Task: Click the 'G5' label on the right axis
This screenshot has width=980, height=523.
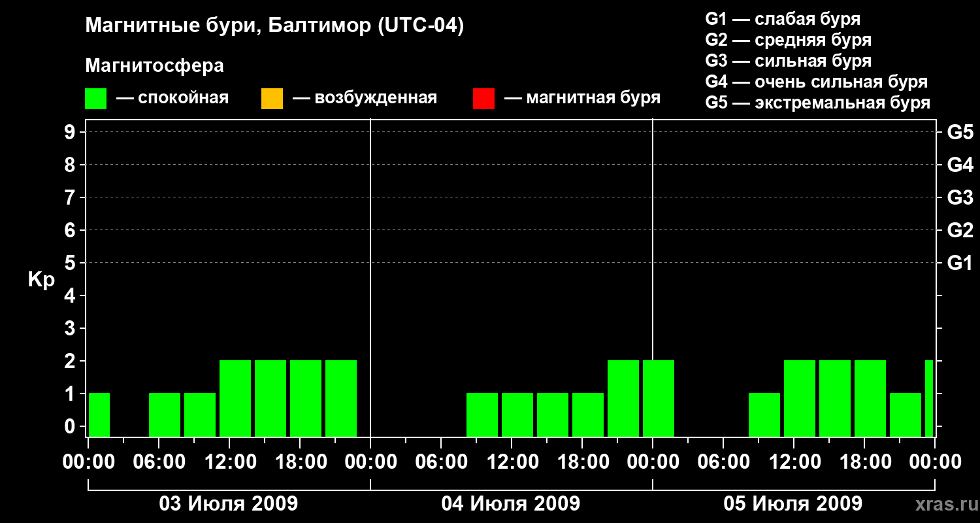Action: coord(960,132)
